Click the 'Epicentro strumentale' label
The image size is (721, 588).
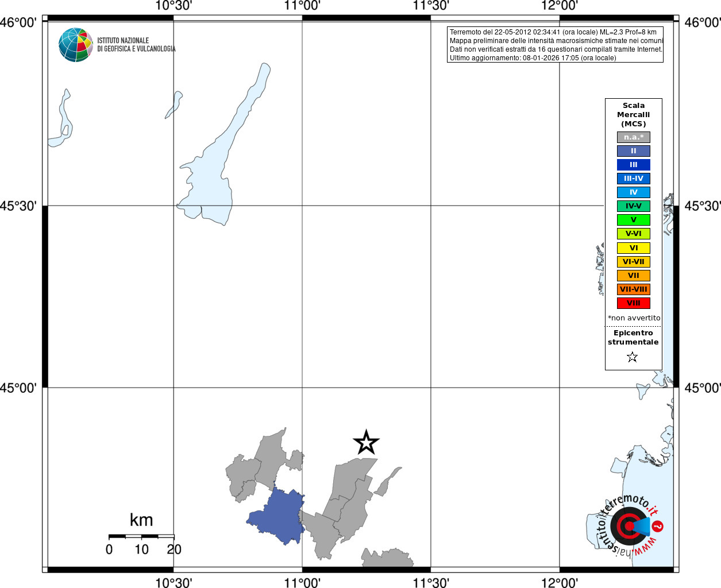(x=633, y=338)
